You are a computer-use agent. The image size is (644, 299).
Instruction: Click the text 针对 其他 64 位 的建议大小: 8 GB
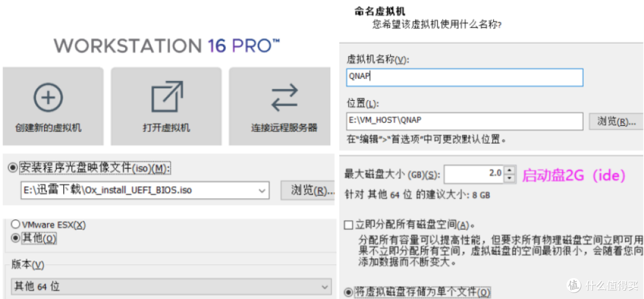417,195
